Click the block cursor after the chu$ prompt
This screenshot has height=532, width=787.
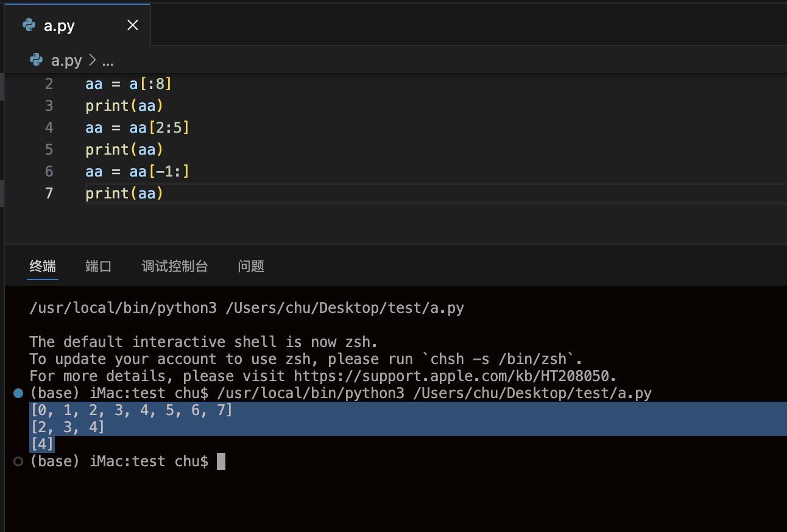[221, 461]
